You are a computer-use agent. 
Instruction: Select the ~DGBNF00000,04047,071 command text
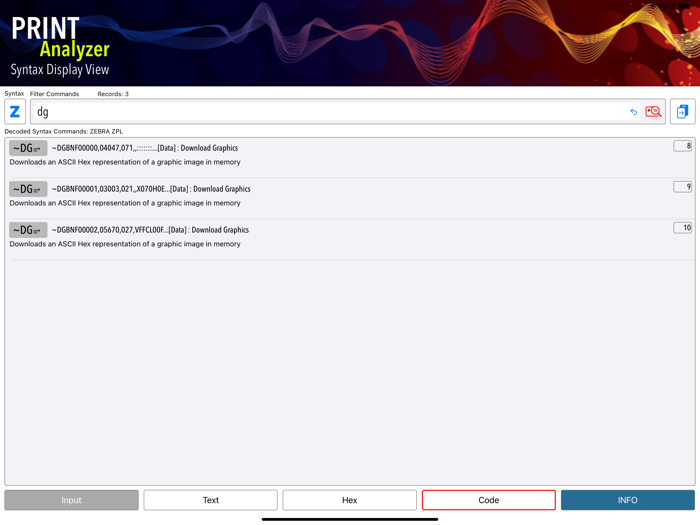[145, 148]
